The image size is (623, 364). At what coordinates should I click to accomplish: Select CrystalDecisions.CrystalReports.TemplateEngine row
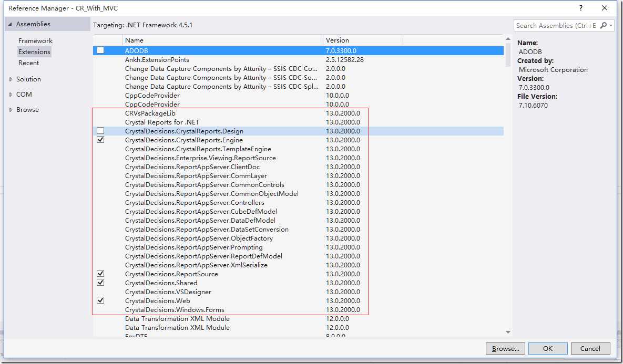[299, 149]
